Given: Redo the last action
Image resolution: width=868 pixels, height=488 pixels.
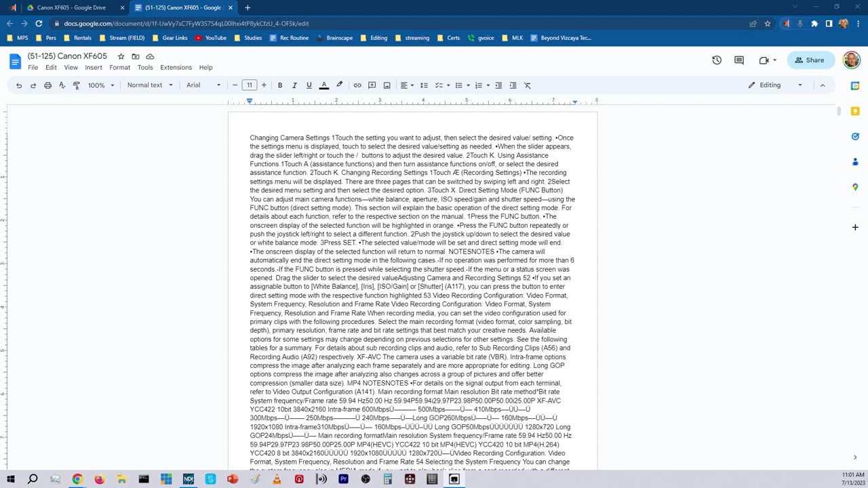Looking at the screenshot, I should [x=33, y=85].
